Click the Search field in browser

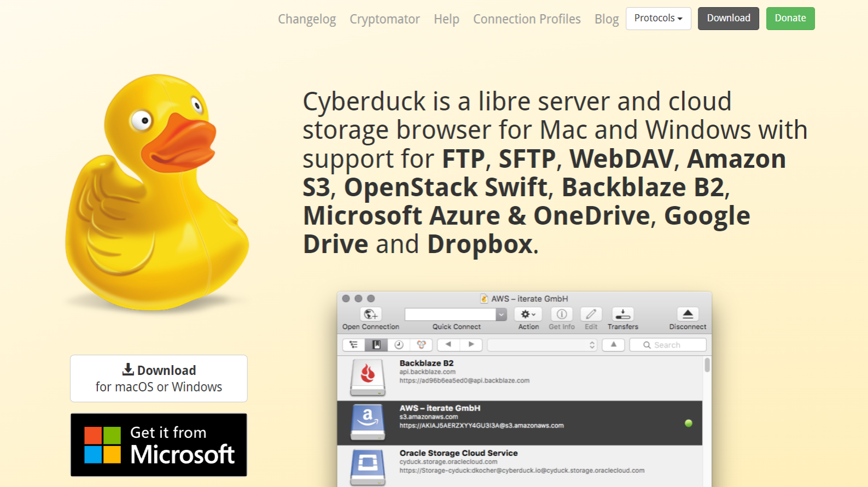pos(668,345)
